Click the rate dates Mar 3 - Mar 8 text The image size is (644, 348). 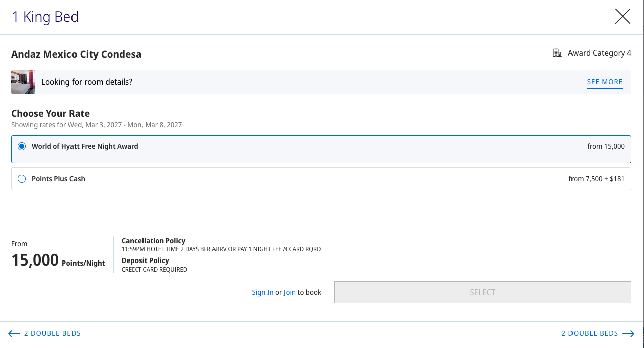tap(97, 125)
